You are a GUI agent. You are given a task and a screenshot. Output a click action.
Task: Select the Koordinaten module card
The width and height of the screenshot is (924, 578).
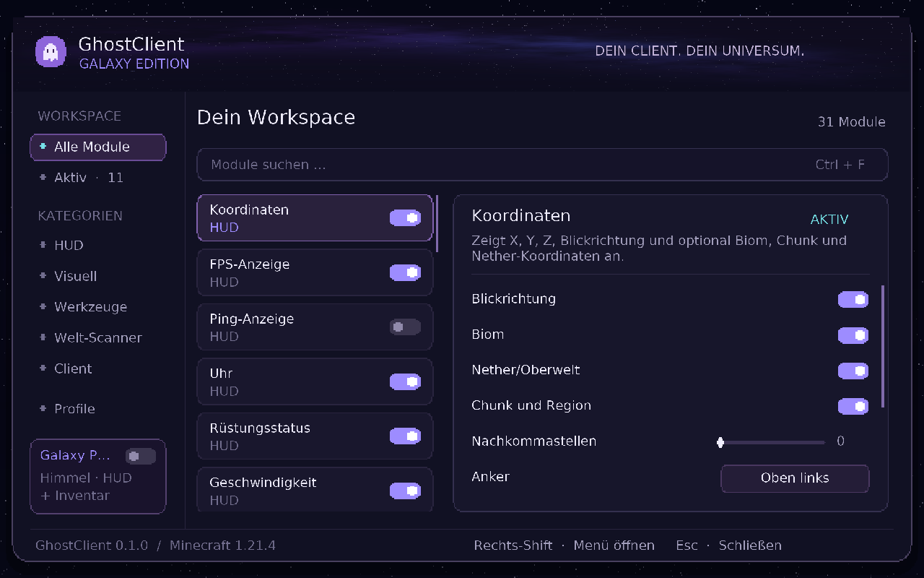pyautogui.click(x=315, y=217)
